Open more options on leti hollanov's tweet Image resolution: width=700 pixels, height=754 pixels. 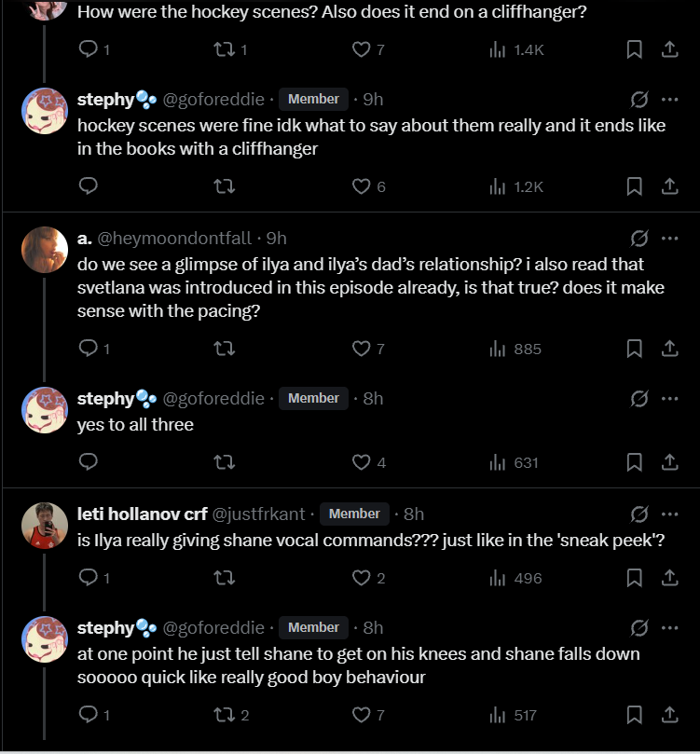pyautogui.click(x=669, y=514)
